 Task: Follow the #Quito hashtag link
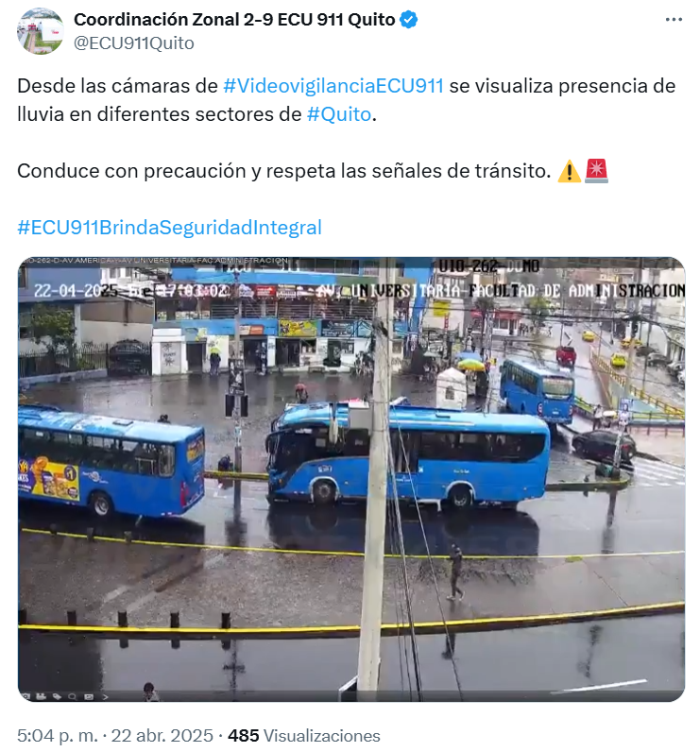tap(339, 114)
